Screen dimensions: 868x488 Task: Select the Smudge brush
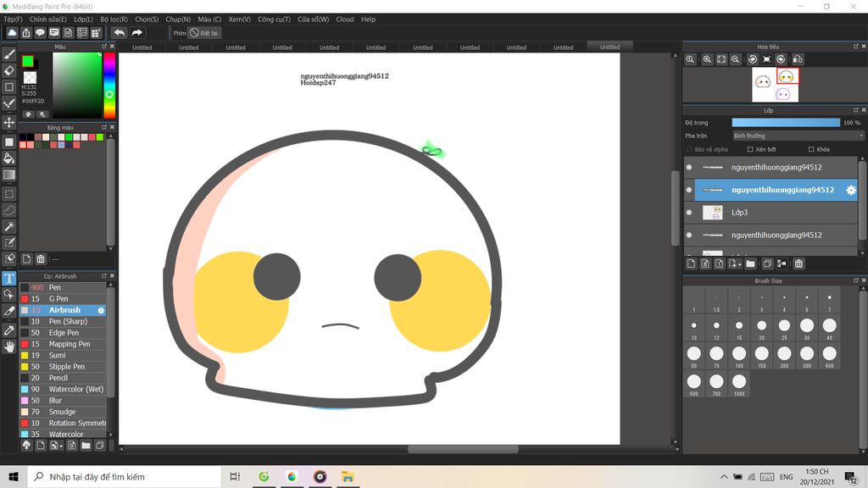[x=63, y=412]
